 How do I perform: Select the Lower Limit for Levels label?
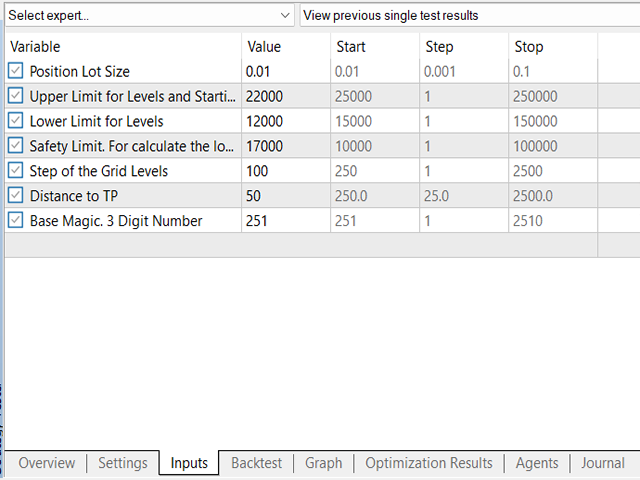pos(96,121)
